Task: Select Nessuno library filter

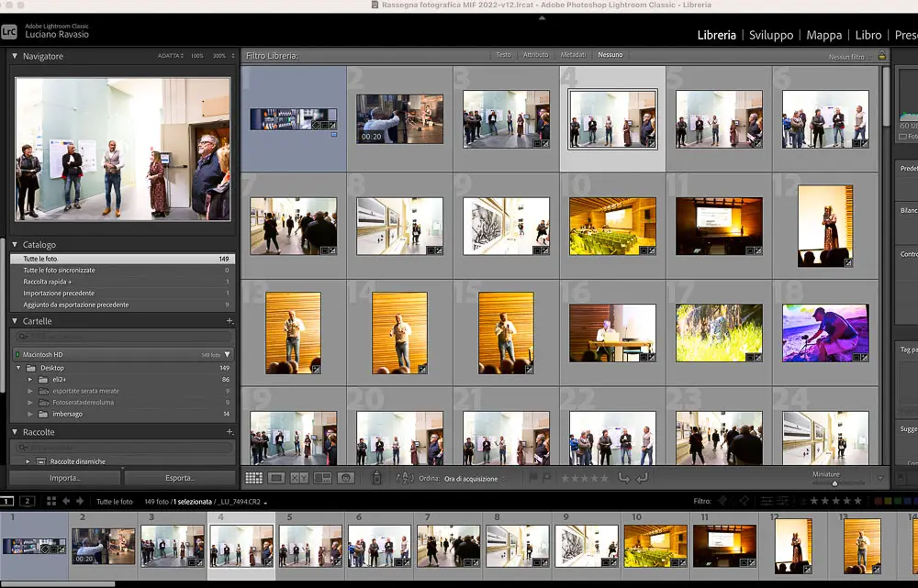Action: [x=610, y=54]
